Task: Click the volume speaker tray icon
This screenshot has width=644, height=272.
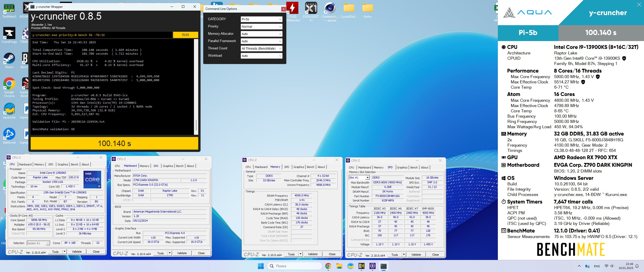Action: pos(612,266)
